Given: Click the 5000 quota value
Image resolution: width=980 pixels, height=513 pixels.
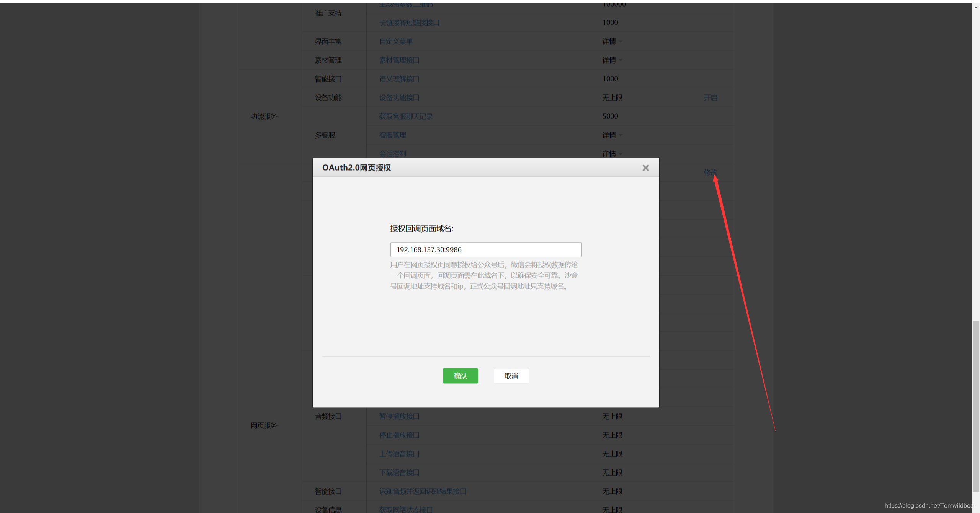Looking at the screenshot, I should coord(610,116).
